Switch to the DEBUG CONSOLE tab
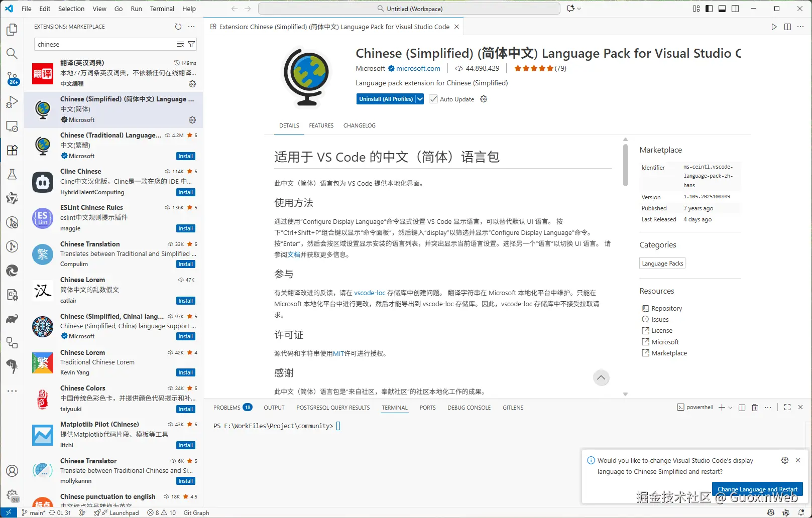The height and width of the screenshot is (518, 812). pyautogui.click(x=469, y=408)
